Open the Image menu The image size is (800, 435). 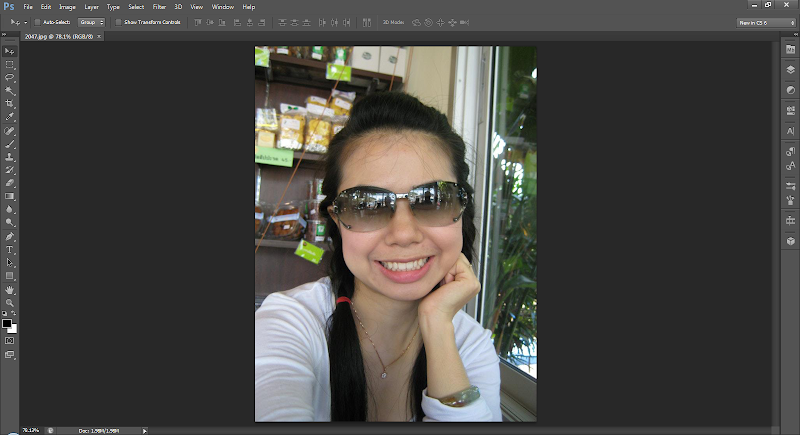tap(67, 7)
